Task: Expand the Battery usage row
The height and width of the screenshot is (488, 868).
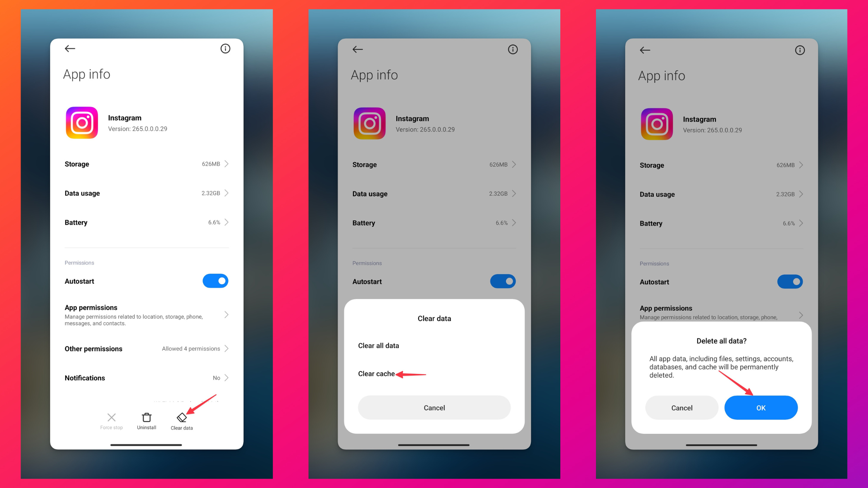Action: [x=146, y=222]
